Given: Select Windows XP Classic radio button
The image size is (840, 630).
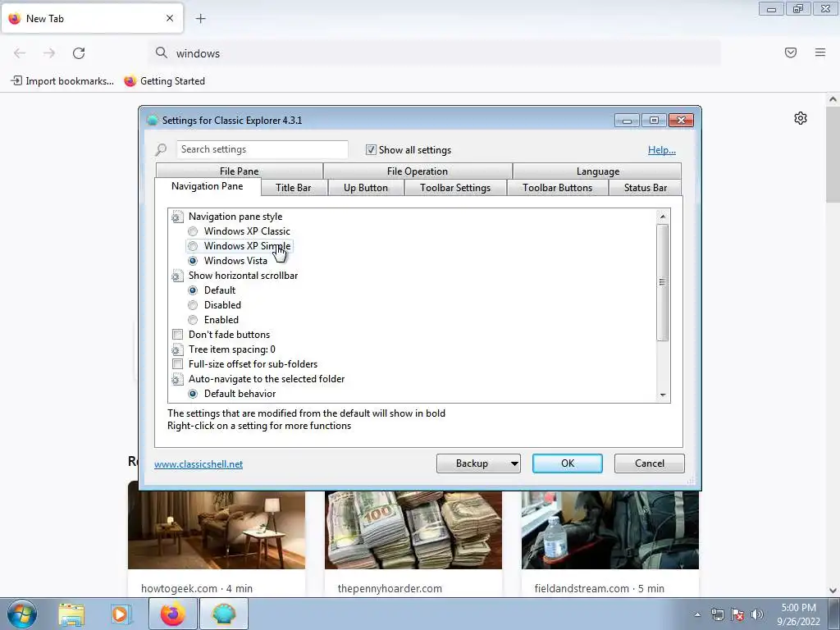Looking at the screenshot, I should click(x=193, y=231).
